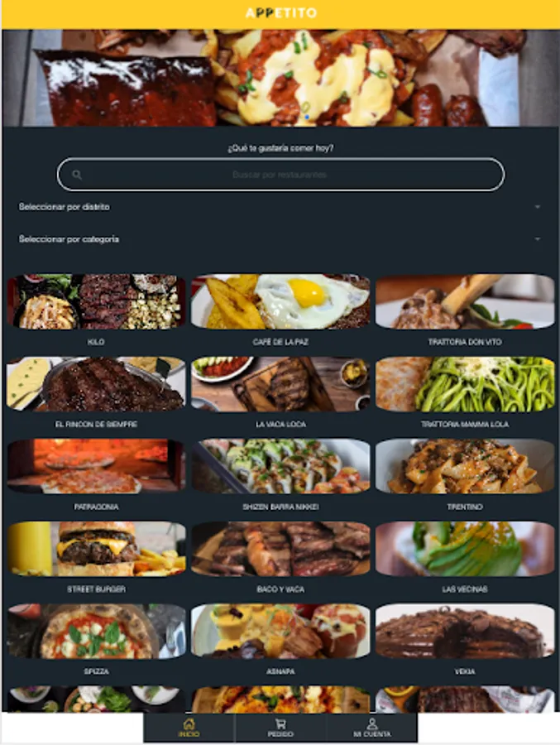The width and height of the screenshot is (560, 745).
Task: Open the Café de la Paz thumbnail
Action: tap(280, 301)
